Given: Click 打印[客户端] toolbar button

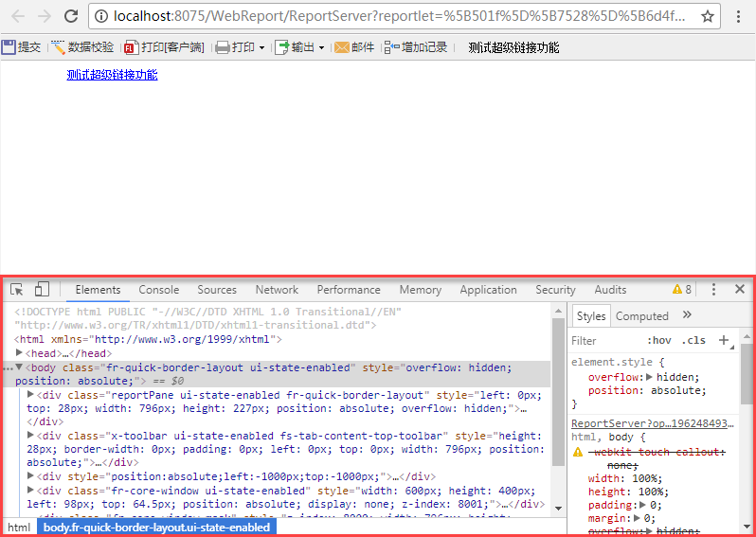Looking at the screenshot, I should tap(165, 47).
